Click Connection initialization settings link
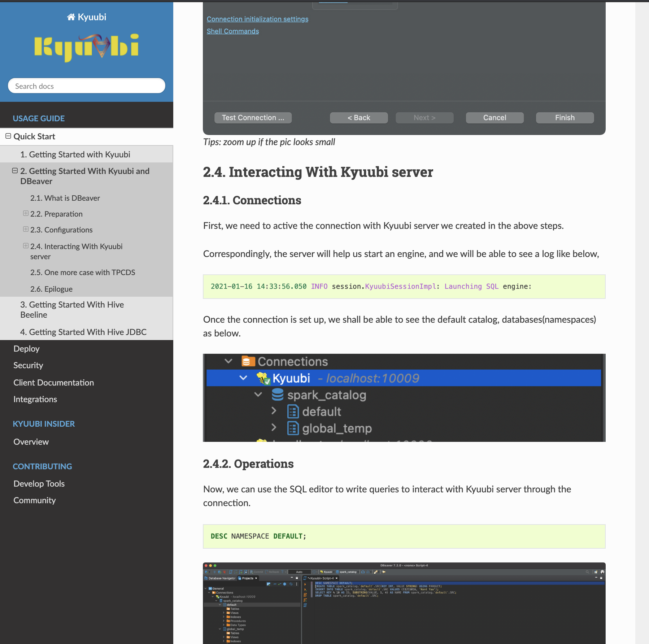 257,19
